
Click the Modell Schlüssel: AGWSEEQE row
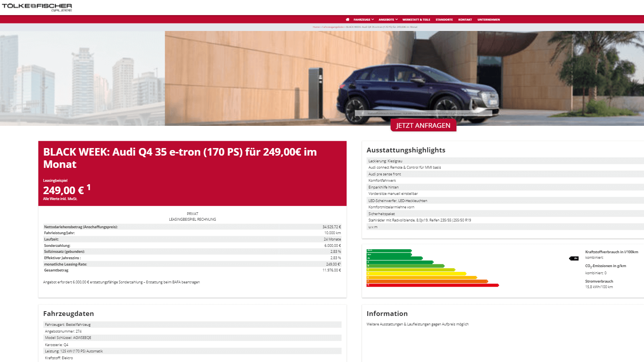(x=192, y=338)
